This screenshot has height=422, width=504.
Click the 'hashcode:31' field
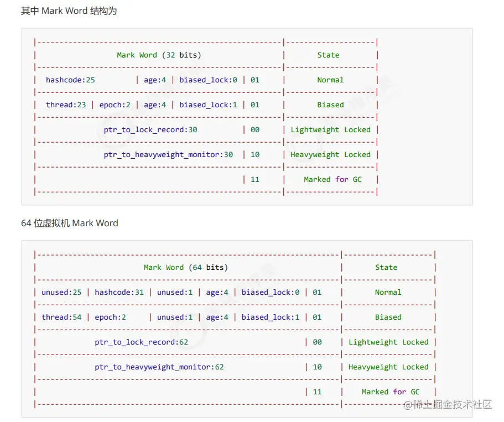119,292
